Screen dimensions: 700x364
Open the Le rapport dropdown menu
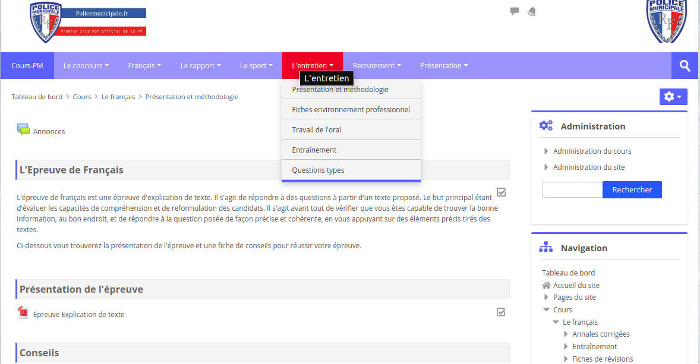(x=200, y=66)
